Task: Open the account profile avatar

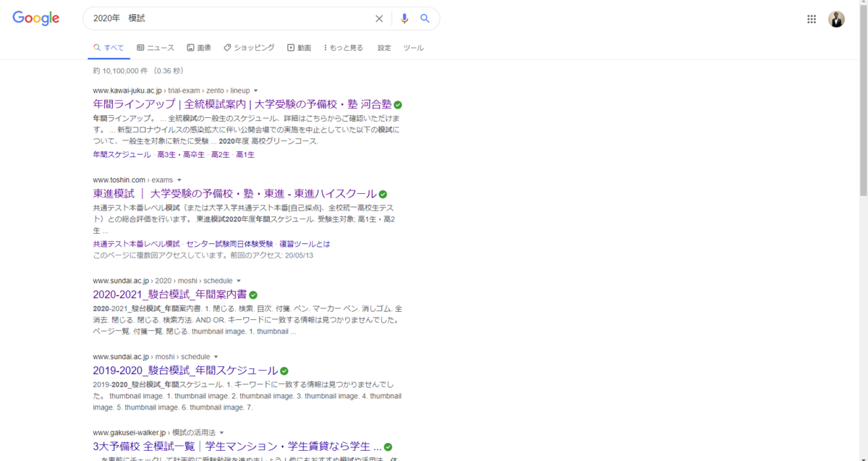Action: [x=836, y=20]
